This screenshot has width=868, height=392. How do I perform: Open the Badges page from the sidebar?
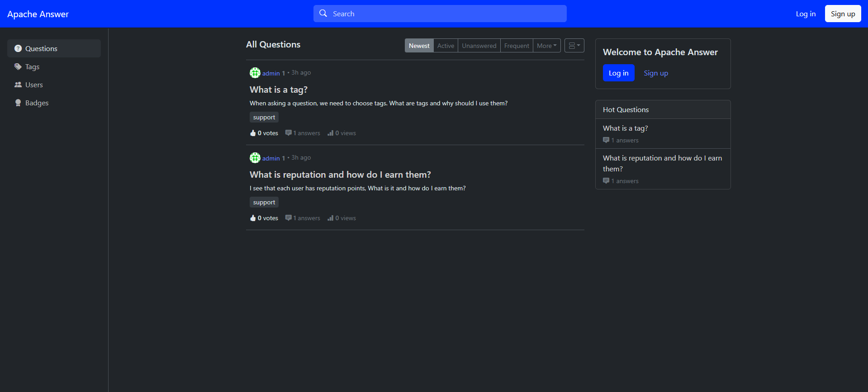[x=54, y=103]
